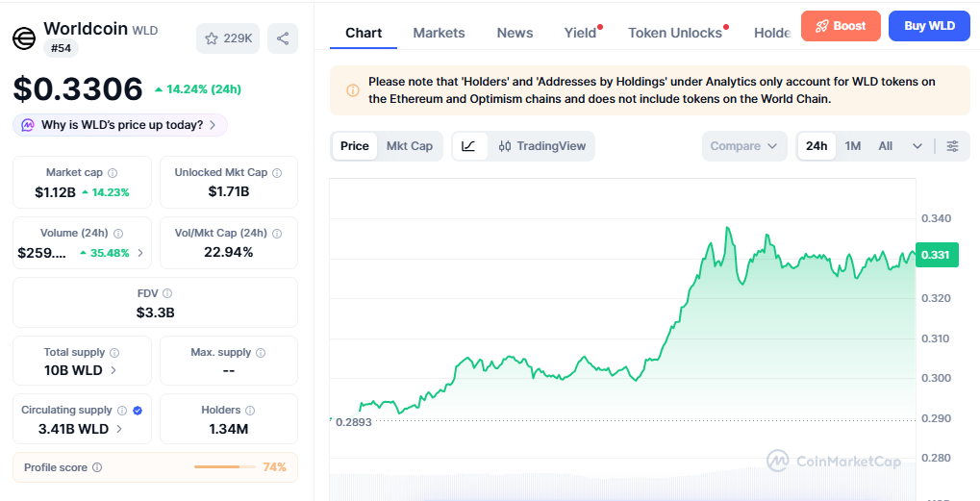This screenshot has width=980, height=501.
Task: Open the Circulating supply info icon
Action: coord(122,411)
